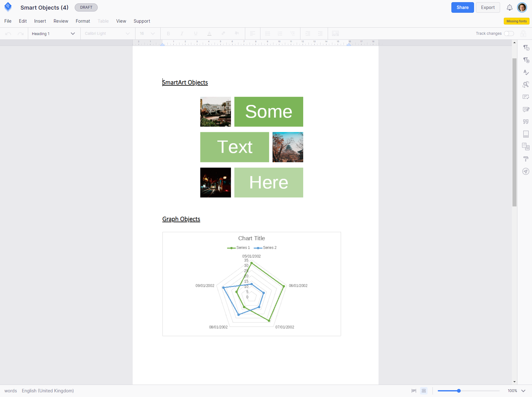
Task: Apply numbered list formatting
Action: (x=280, y=34)
